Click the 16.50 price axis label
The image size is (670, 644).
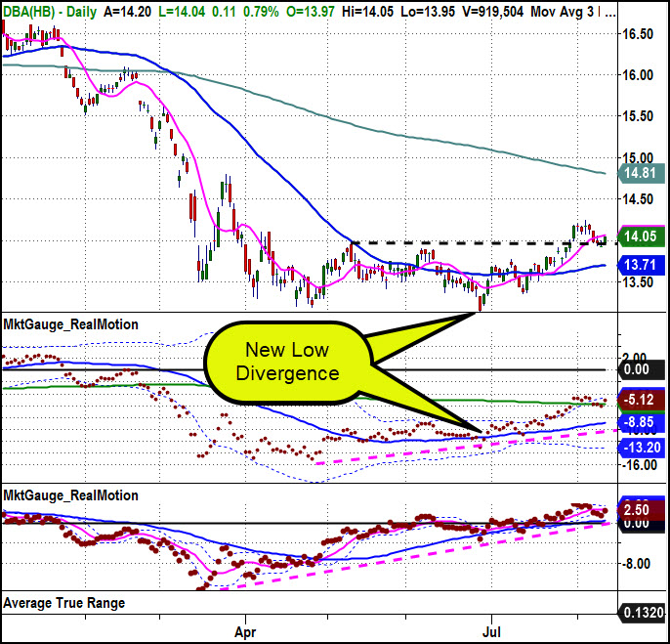pyautogui.click(x=638, y=34)
